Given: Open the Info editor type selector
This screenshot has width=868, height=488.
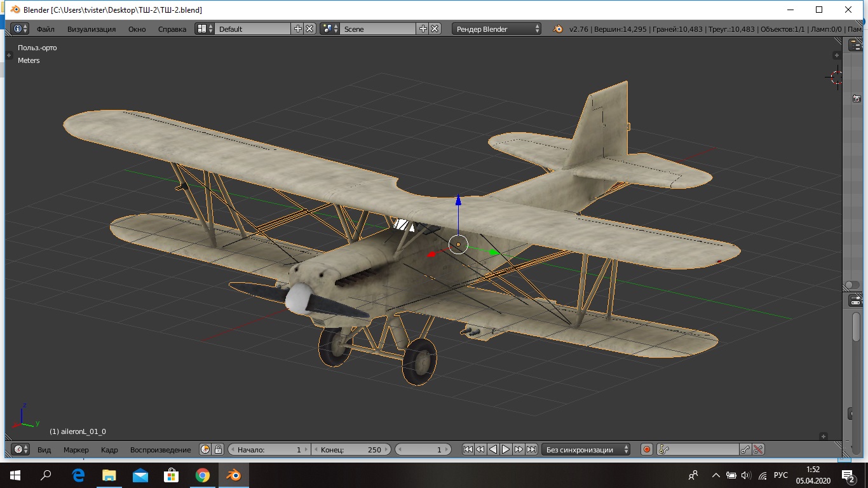Looking at the screenshot, I should tap(20, 29).
